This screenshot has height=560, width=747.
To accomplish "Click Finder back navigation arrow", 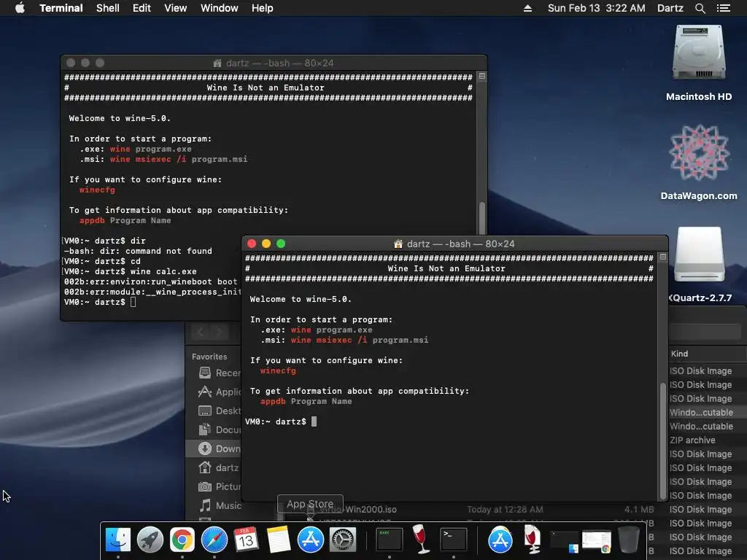I will click(x=201, y=332).
